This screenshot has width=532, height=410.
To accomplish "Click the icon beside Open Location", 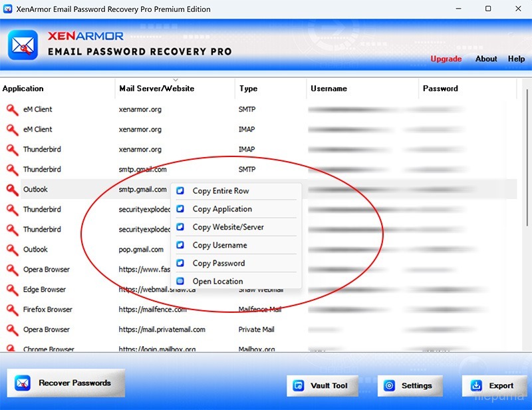I will (x=180, y=282).
